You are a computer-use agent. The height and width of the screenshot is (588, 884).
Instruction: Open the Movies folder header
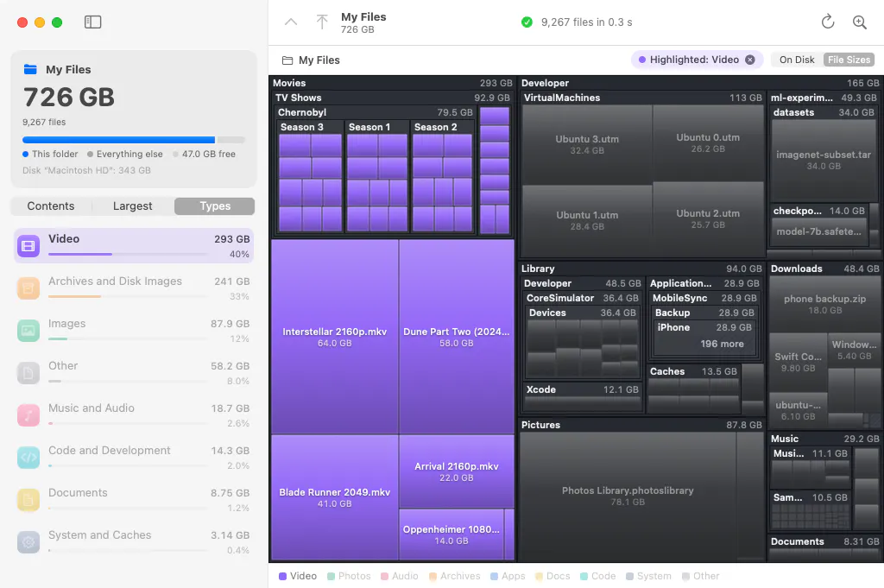tap(393, 83)
